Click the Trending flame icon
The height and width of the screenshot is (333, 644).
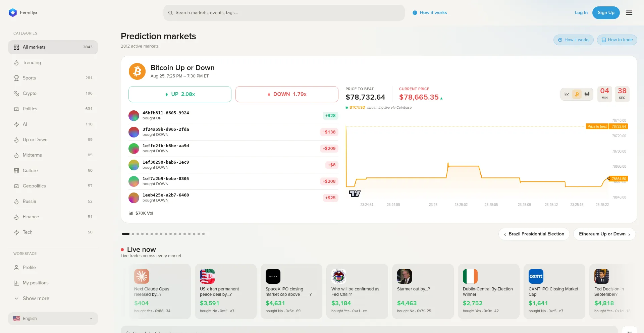[x=16, y=63]
